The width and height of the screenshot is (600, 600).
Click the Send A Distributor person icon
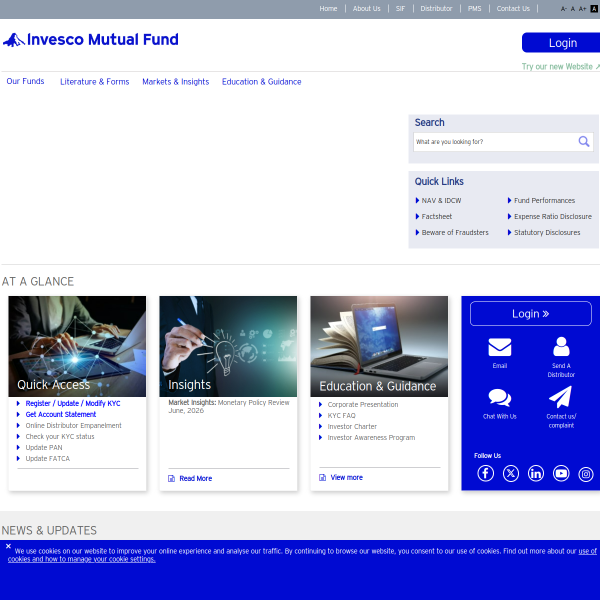tap(561, 347)
